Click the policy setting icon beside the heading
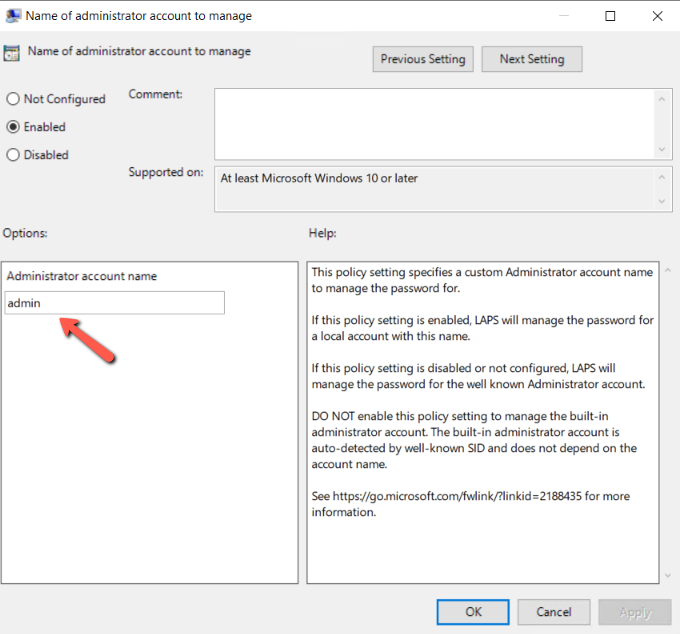This screenshot has width=680, height=634. (12, 54)
